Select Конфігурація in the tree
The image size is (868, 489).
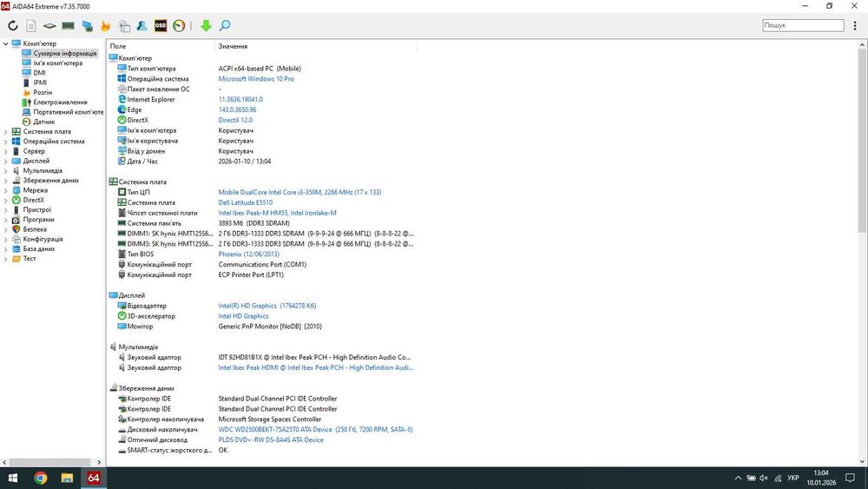[43, 239]
